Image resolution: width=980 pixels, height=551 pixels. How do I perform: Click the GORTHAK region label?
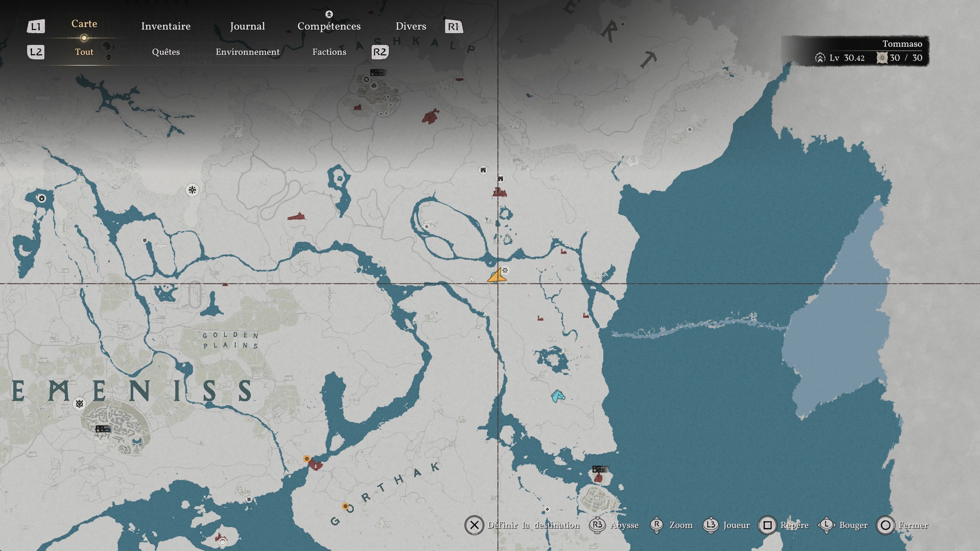pyautogui.click(x=385, y=494)
